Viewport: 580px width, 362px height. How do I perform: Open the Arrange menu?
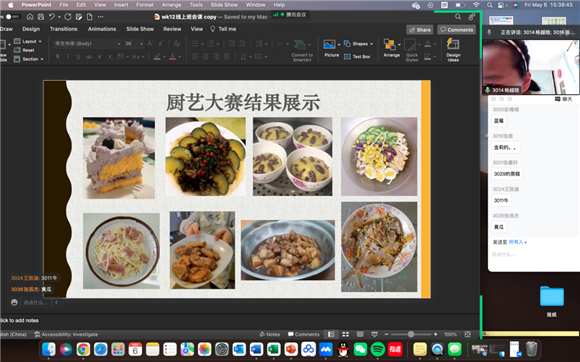point(391,48)
